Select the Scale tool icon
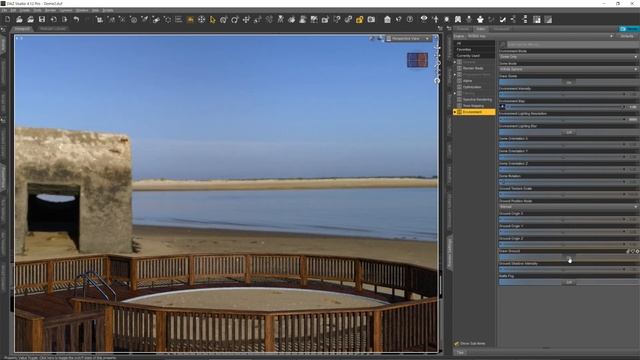 [x=257, y=19]
